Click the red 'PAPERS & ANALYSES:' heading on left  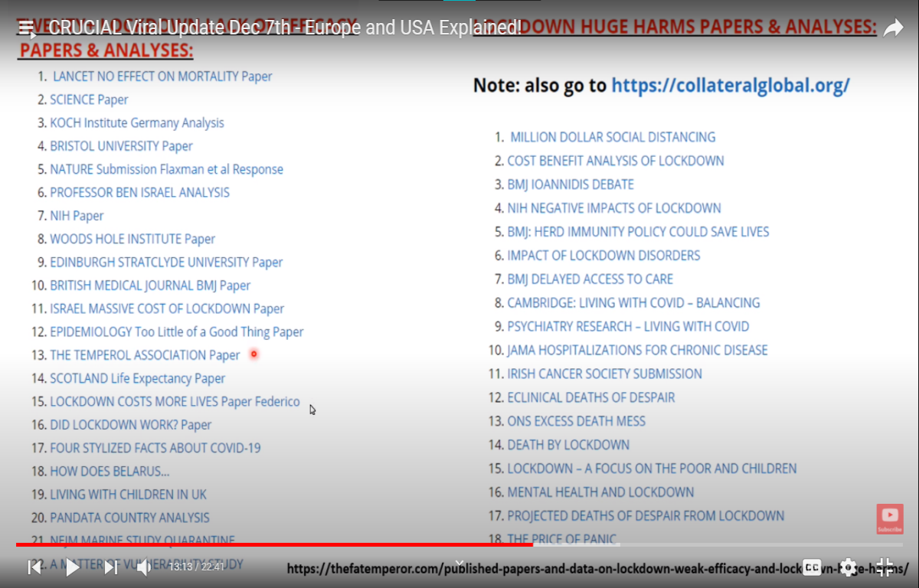point(106,51)
